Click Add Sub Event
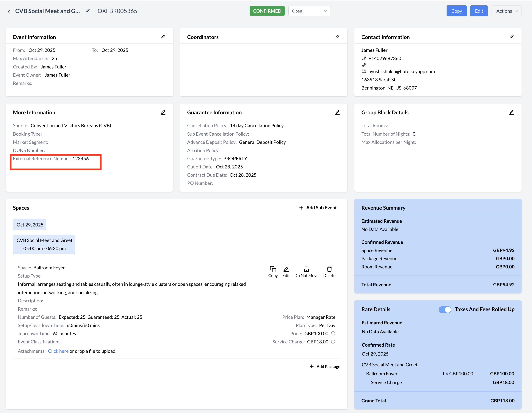 [x=318, y=208]
